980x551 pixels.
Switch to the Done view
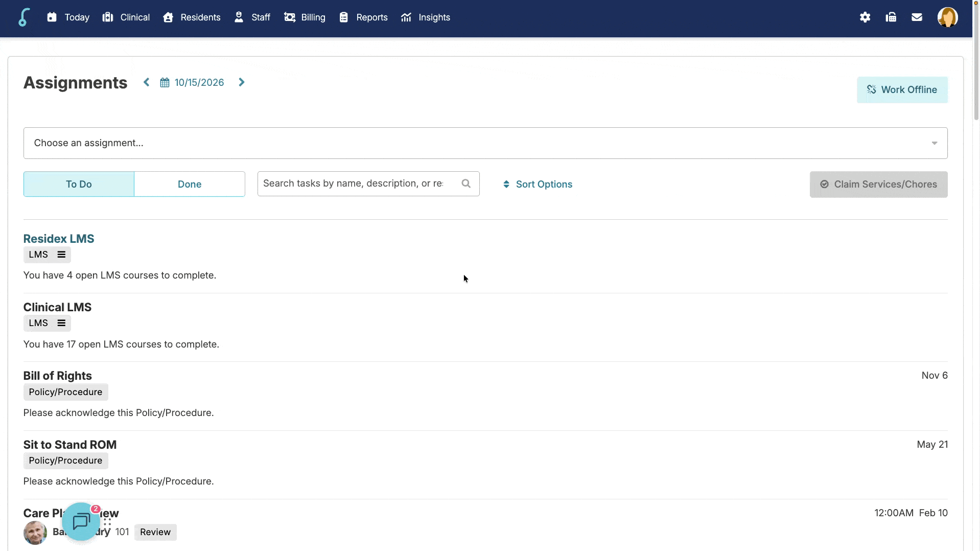[190, 184]
